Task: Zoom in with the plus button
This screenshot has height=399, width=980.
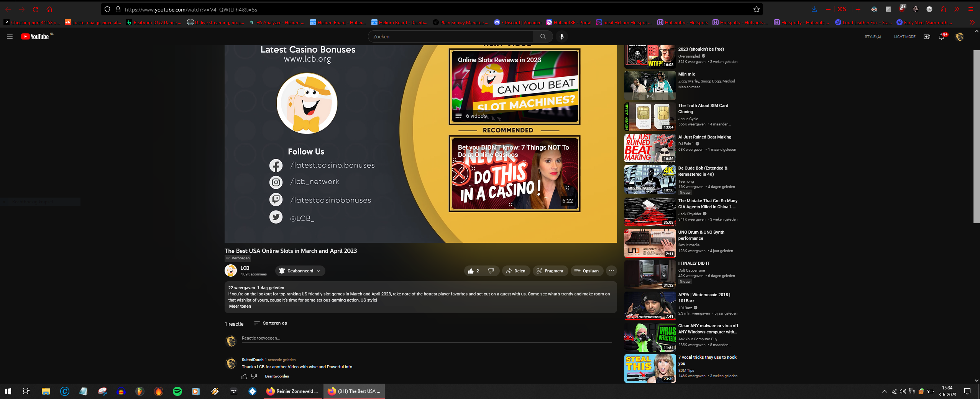Action: point(858,10)
